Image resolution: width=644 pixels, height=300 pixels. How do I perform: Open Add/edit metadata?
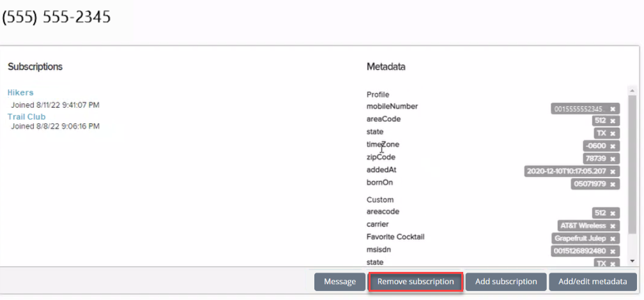(594, 281)
